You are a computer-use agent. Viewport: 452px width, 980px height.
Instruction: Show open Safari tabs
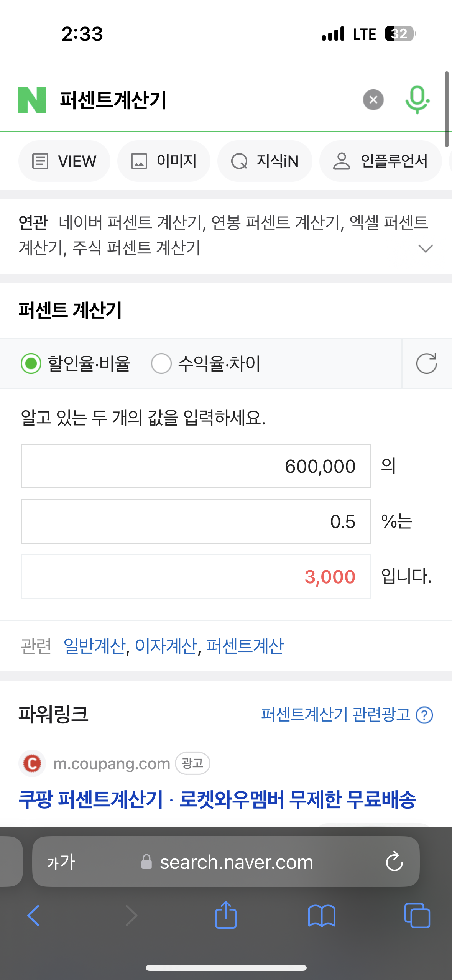417,916
